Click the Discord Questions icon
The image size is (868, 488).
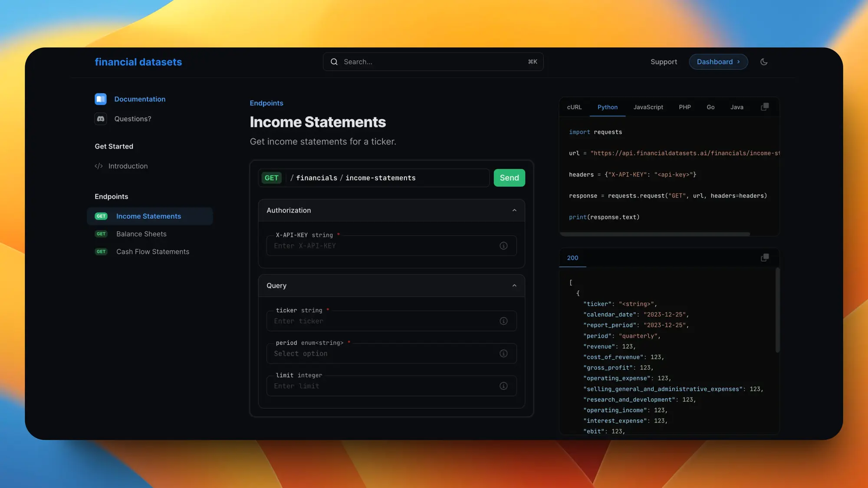coord(101,119)
